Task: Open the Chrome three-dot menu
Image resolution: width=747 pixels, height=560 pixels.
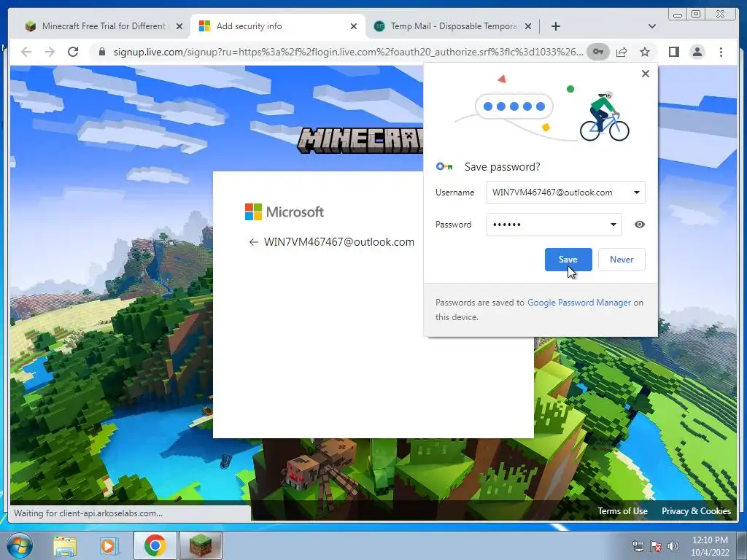Action: tap(721, 52)
